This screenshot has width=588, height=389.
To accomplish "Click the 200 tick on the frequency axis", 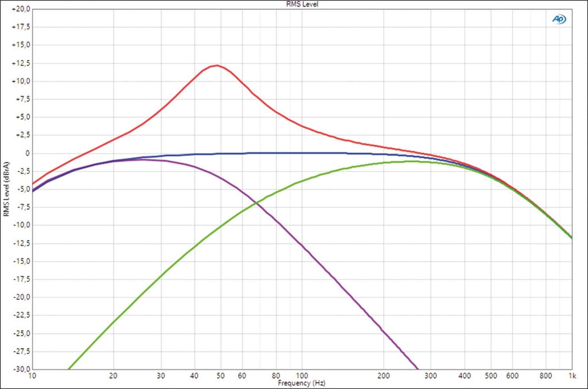I will point(383,376).
